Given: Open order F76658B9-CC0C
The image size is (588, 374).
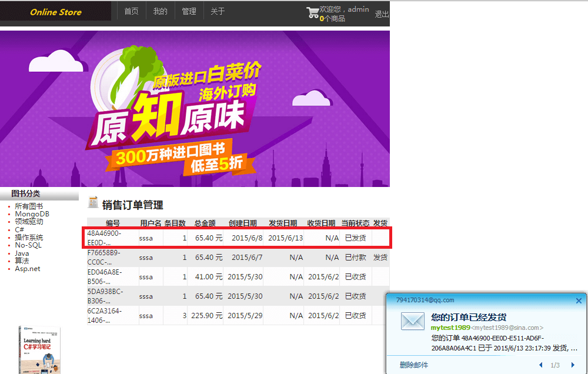Looking at the screenshot, I should point(103,258).
